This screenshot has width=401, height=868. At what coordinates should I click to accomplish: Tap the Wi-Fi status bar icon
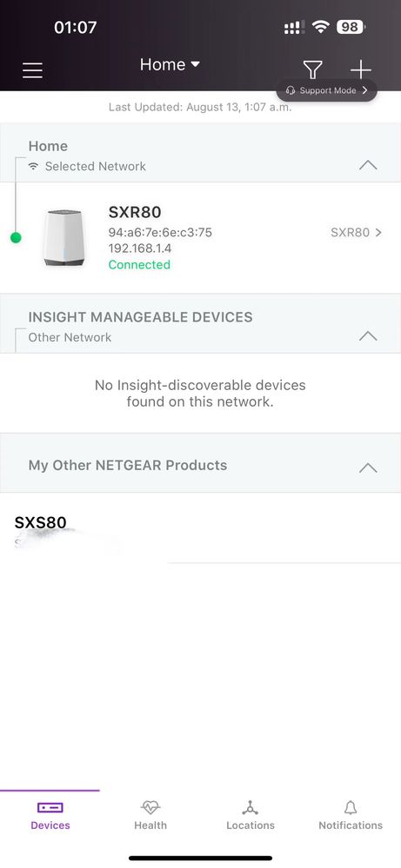point(321,27)
